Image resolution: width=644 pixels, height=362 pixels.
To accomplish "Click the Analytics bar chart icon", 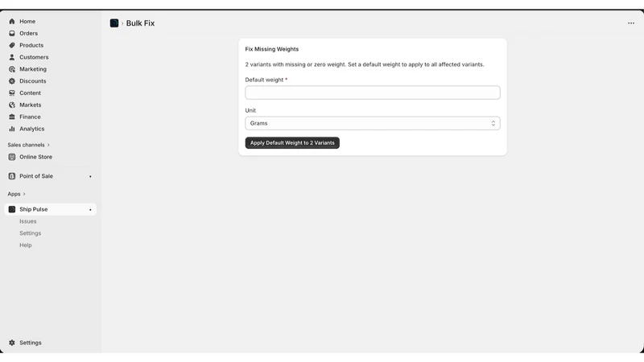I will (x=12, y=129).
